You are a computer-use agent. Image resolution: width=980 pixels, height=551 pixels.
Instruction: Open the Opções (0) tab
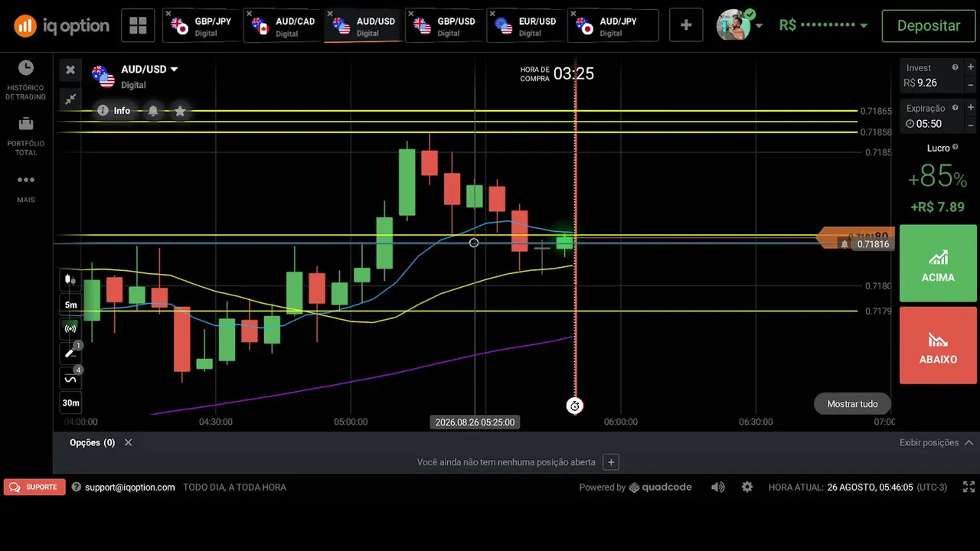tap(92, 442)
